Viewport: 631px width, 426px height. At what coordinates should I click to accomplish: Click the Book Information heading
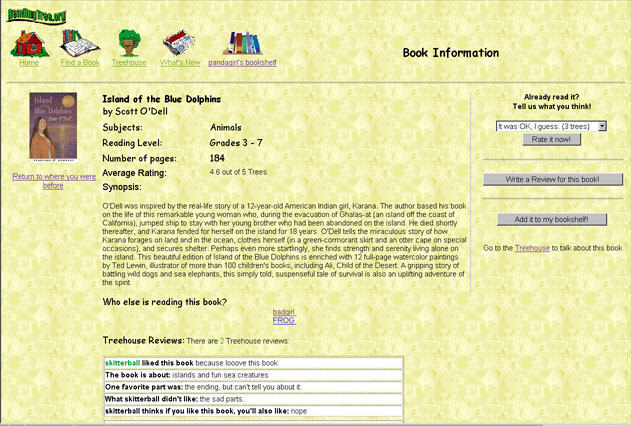point(451,53)
